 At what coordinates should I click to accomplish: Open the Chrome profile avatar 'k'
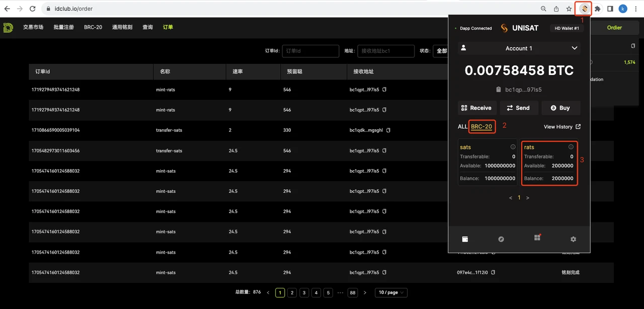[x=623, y=9]
